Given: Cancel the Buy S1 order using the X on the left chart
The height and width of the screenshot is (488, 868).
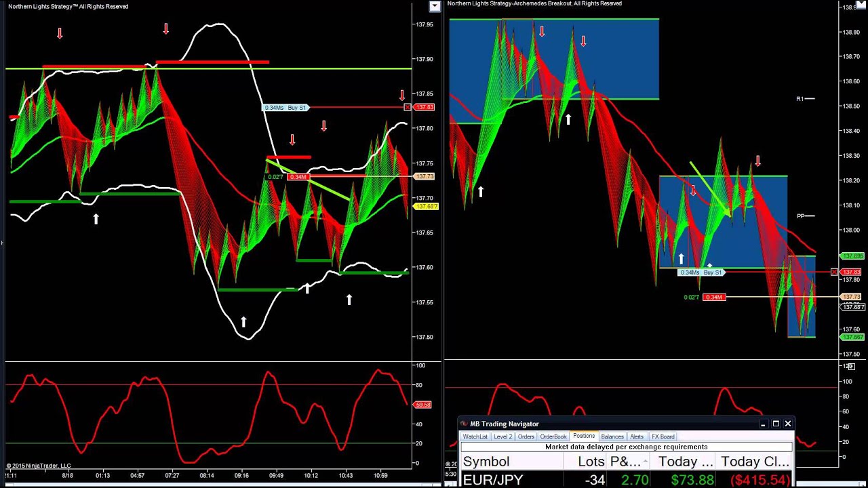Looking at the screenshot, I should tap(407, 107).
